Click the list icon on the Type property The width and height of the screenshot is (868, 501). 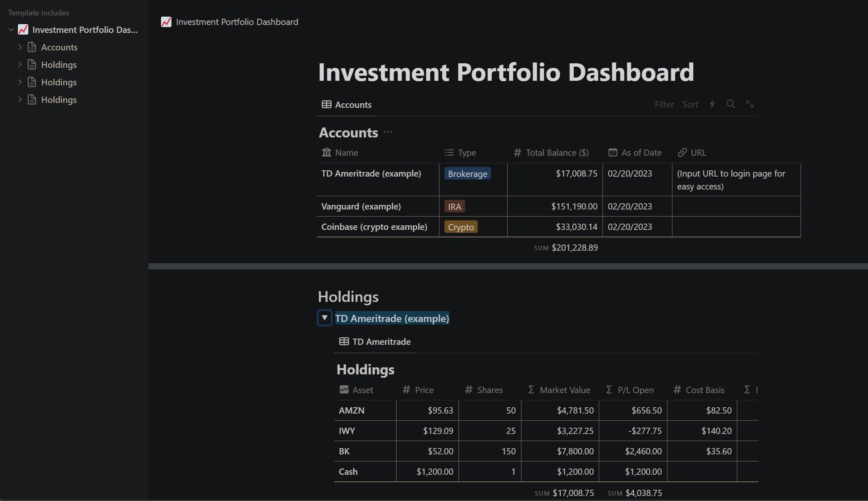(x=449, y=152)
